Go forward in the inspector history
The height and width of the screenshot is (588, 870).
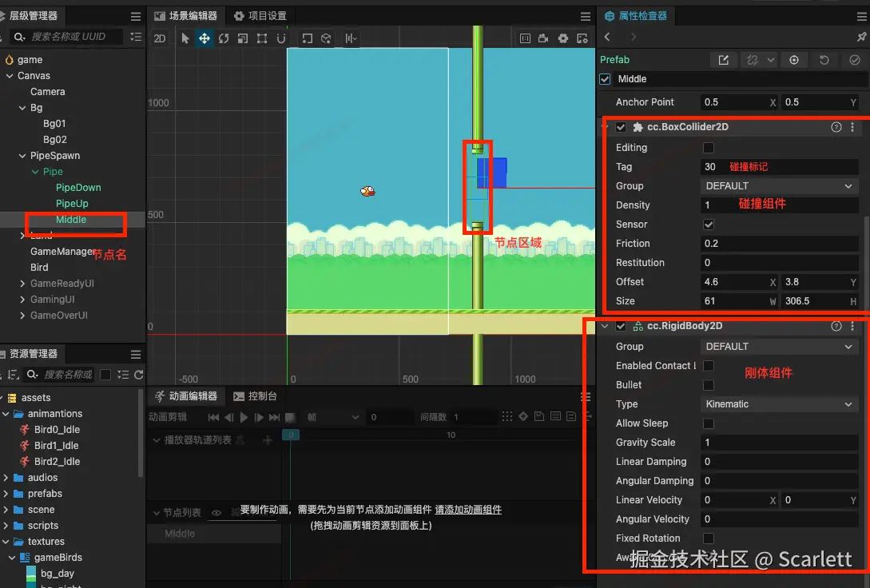(x=633, y=37)
